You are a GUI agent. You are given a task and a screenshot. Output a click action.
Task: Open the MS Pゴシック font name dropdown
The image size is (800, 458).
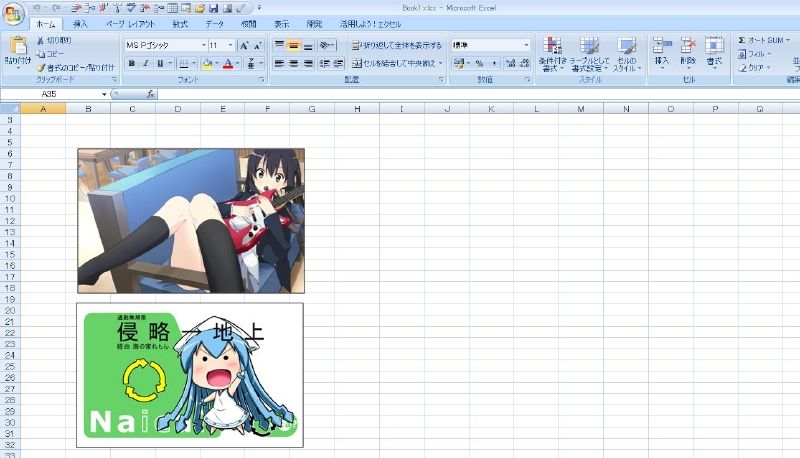(204, 45)
